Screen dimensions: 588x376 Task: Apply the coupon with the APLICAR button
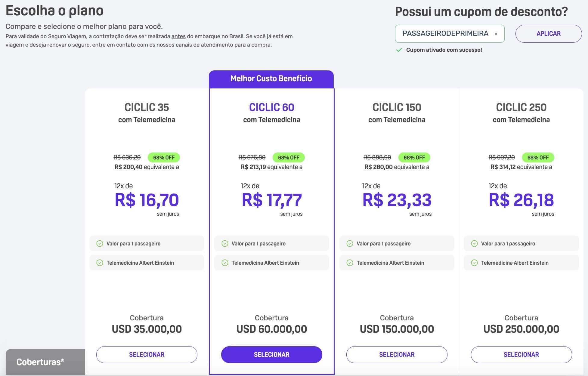[x=548, y=34]
